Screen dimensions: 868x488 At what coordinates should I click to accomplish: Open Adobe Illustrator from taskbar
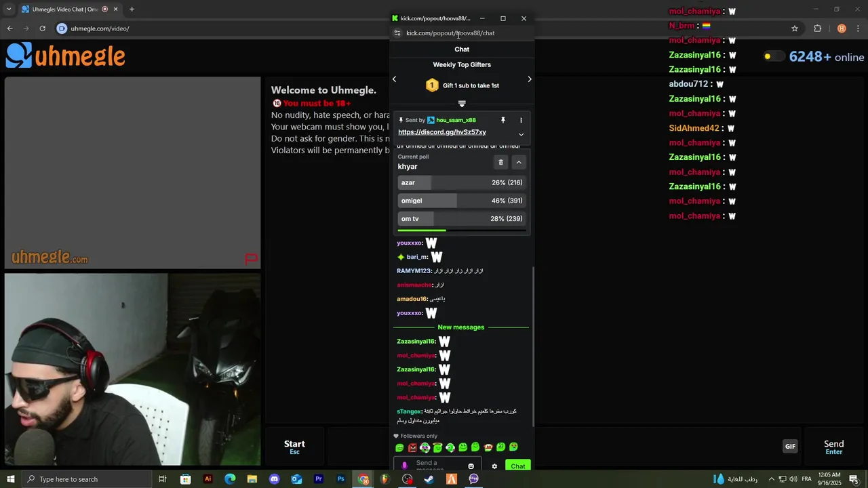point(208,479)
